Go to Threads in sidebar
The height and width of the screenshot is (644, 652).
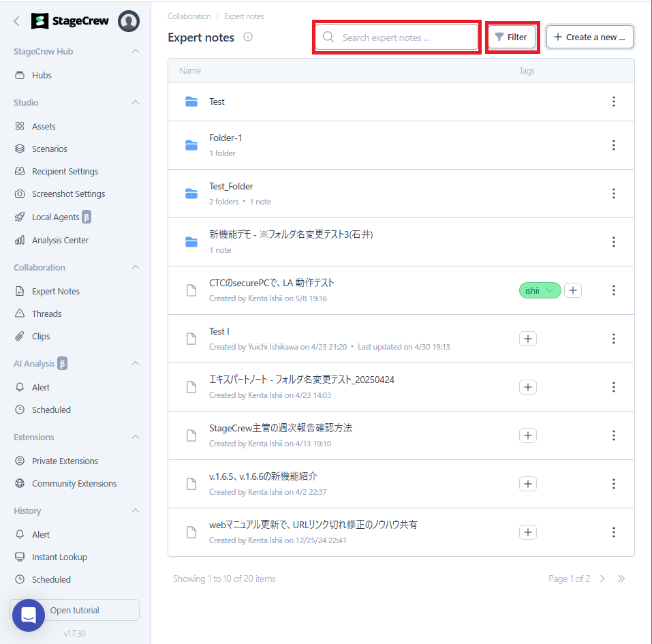pos(46,313)
